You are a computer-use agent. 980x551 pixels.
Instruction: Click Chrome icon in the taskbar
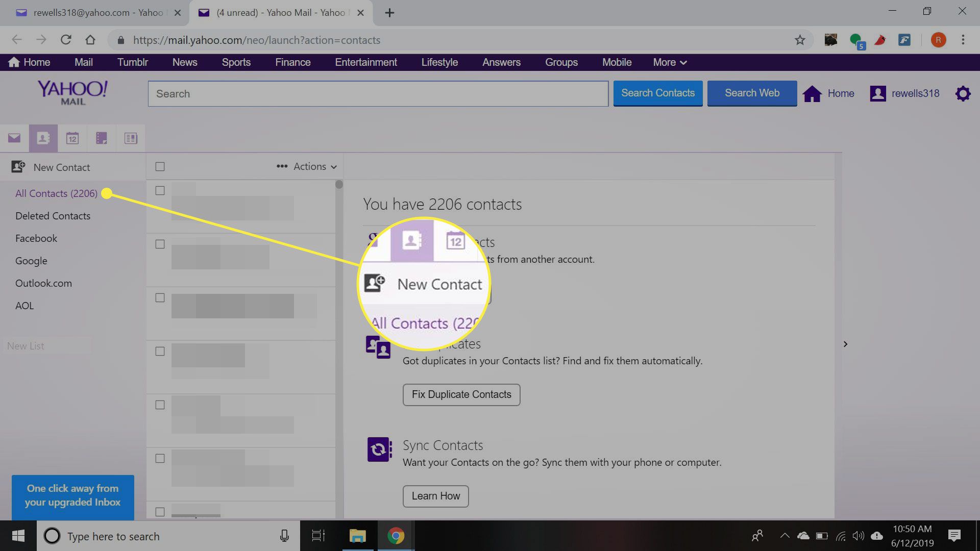(x=396, y=536)
